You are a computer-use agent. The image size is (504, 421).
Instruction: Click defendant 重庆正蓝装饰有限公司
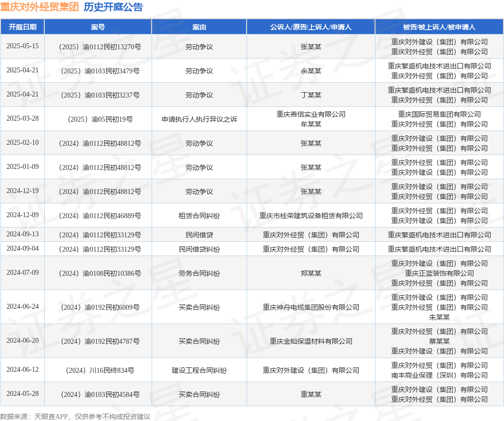(x=440, y=273)
